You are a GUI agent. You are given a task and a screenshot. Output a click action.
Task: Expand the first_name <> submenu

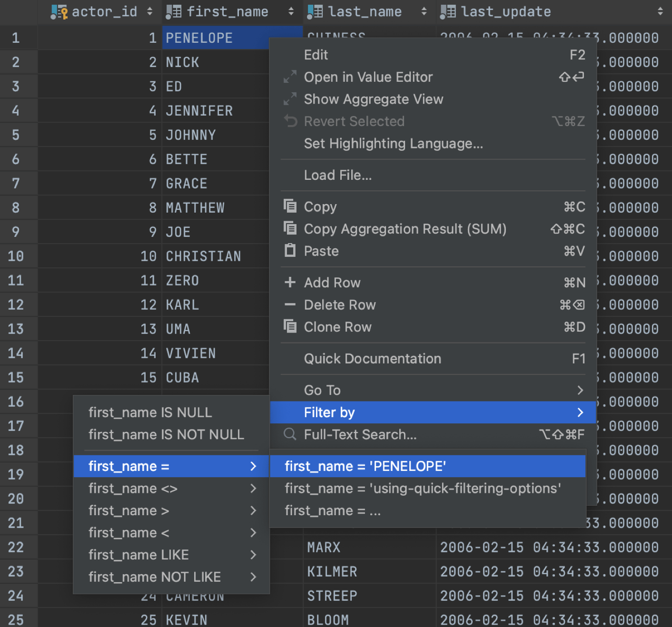(133, 488)
